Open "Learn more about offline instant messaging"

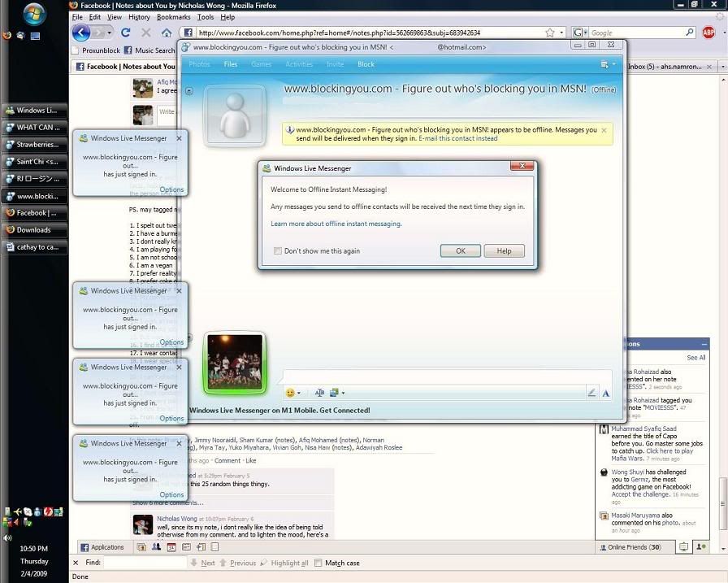coord(336,224)
